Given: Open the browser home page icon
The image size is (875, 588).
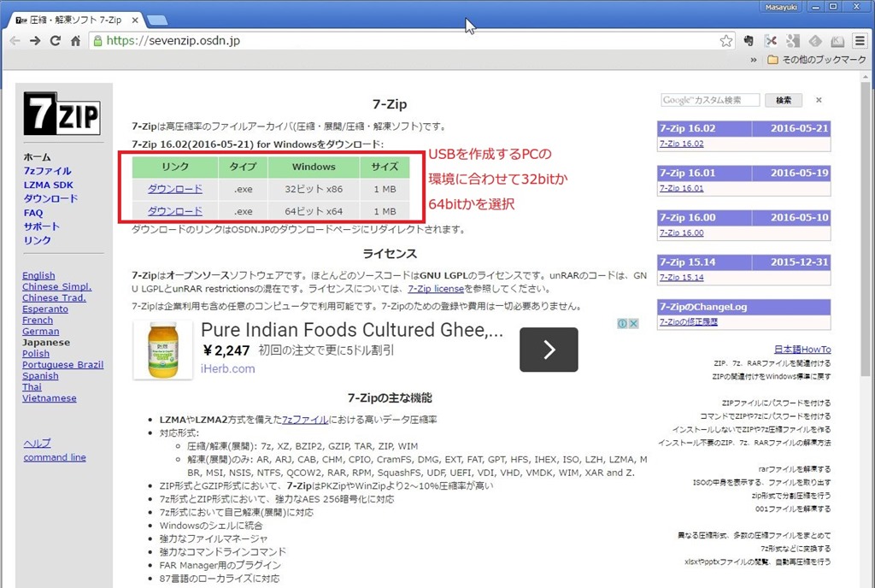Looking at the screenshot, I should (x=76, y=41).
